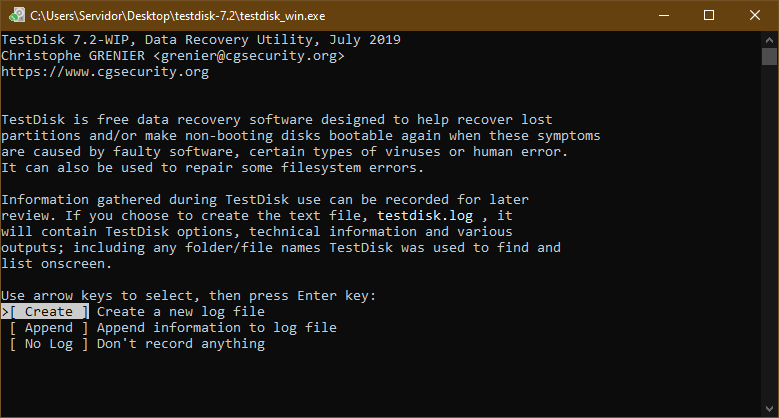779x418 pixels.
Task: Click the grenier@cgsecurity.org email address
Action: click(248, 56)
